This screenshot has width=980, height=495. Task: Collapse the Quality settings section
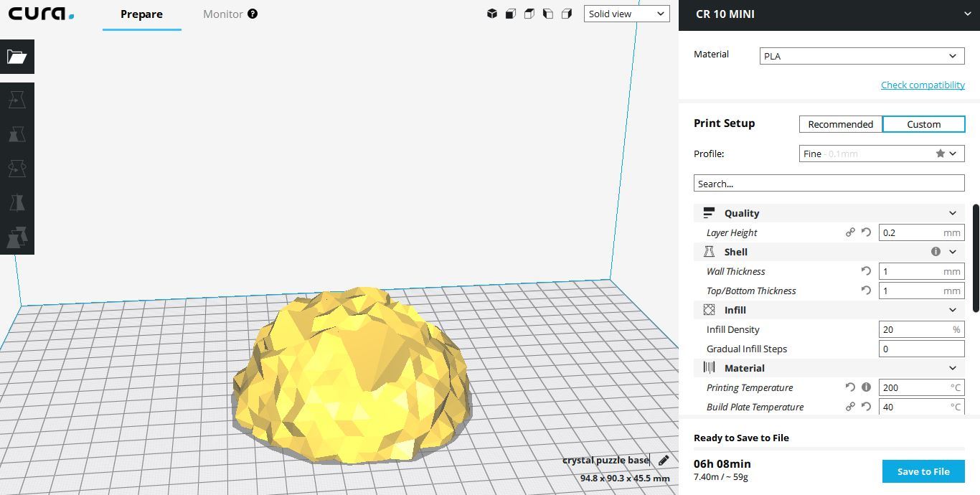(x=953, y=212)
